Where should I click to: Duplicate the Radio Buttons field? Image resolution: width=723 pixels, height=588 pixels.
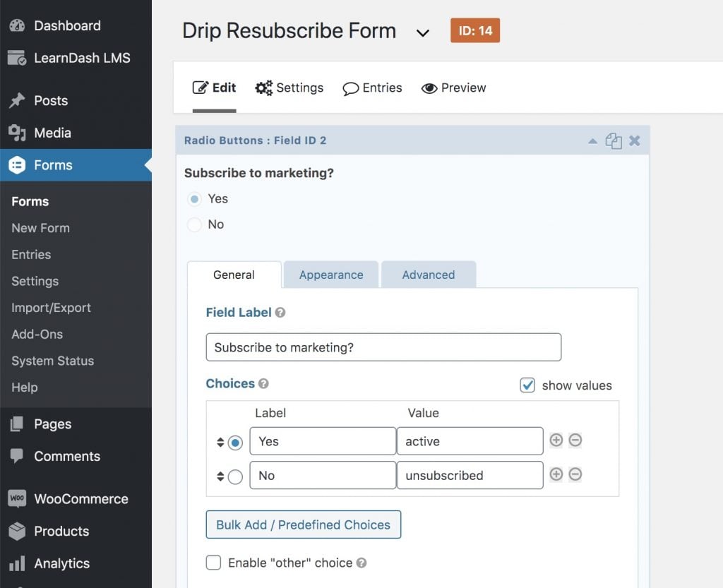click(614, 140)
